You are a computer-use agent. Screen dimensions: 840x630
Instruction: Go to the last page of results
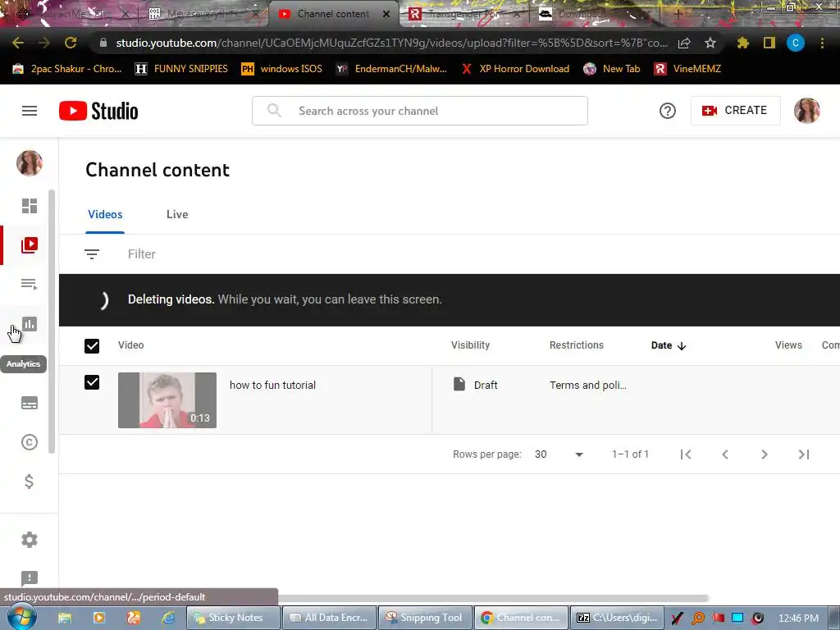point(804,454)
